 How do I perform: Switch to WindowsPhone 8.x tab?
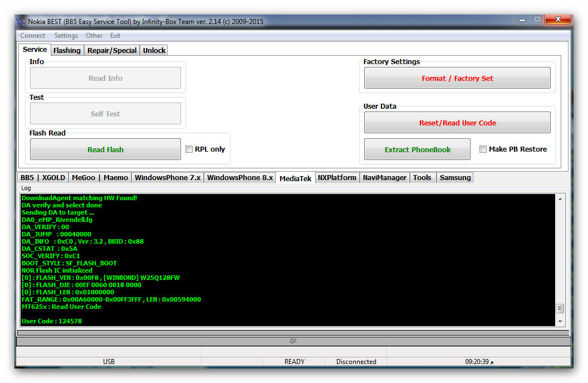[239, 178]
